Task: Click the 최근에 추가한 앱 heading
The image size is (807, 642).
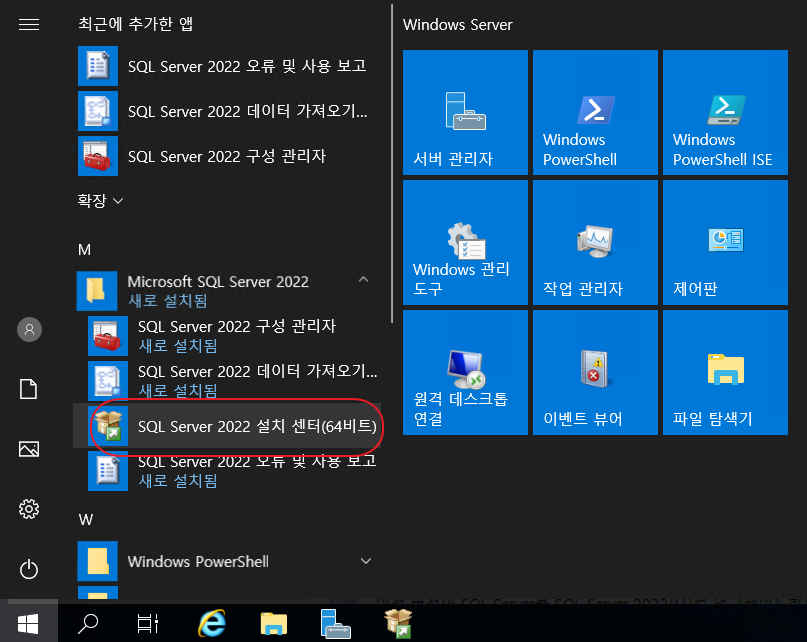Action: pyautogui.click(x=135, y=24)
